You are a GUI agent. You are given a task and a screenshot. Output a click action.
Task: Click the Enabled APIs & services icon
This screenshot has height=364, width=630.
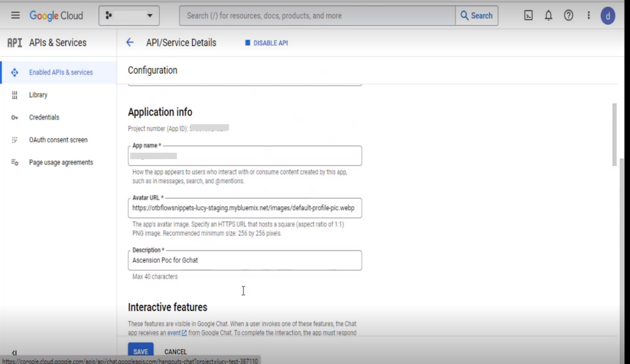(15, 72)
